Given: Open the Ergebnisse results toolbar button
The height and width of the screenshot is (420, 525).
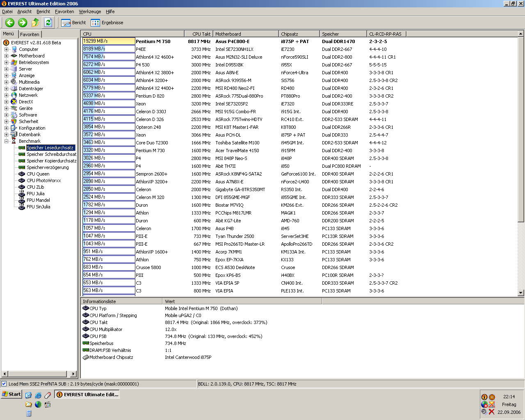Looking at the screenshot, I should click(107, 23).
